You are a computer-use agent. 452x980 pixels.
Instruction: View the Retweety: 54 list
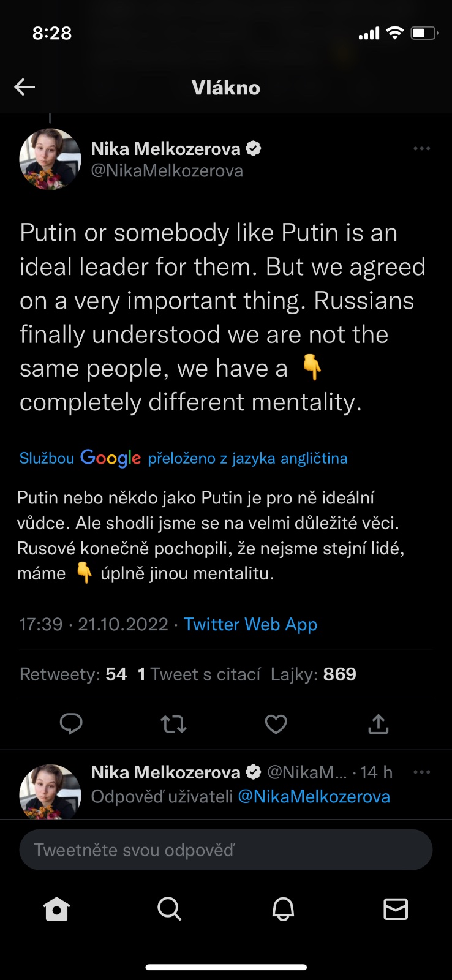[73, 674]
